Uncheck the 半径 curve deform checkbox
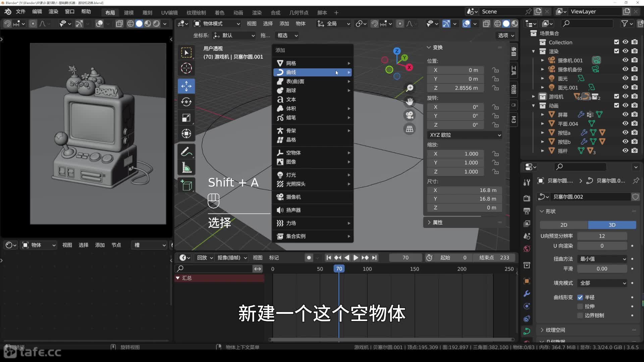Viewport: 644px width, 362px height. (x=580, y=297)
